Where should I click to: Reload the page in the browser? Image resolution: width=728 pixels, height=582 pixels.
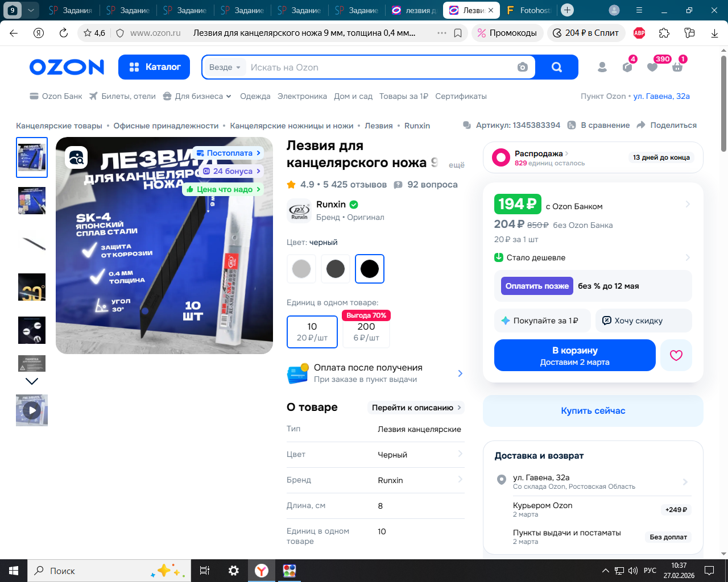pos(64,33)
